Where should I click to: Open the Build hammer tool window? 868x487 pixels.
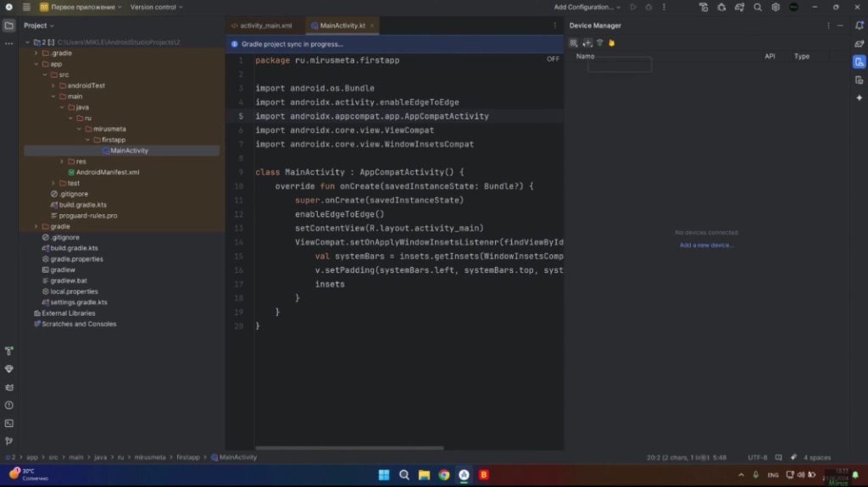[9, 351]
